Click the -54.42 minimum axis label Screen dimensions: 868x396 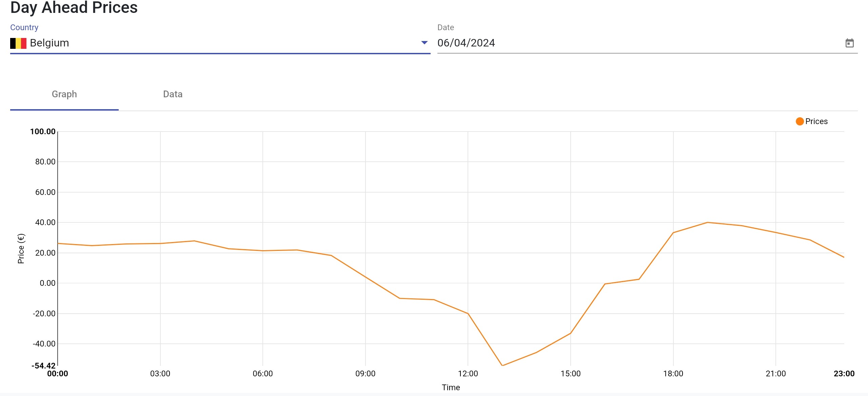[x=43, y=365]
